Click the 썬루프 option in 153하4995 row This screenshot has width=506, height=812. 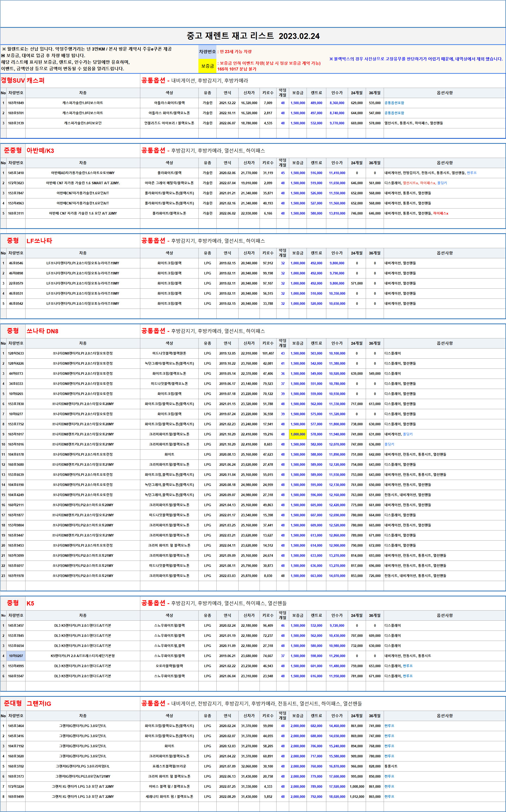click(408, 666)
